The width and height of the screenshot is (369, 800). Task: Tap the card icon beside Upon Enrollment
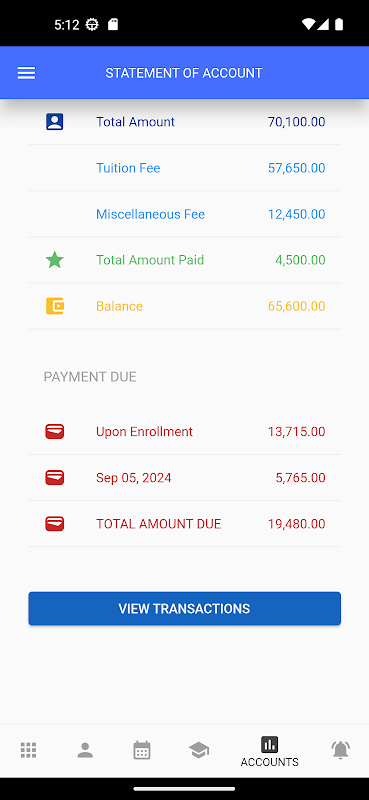(x=55, y=432)
